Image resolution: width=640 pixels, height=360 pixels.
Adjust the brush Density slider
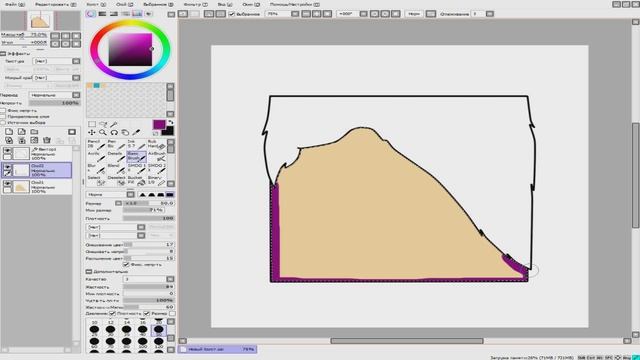click(x=149, y=218)
